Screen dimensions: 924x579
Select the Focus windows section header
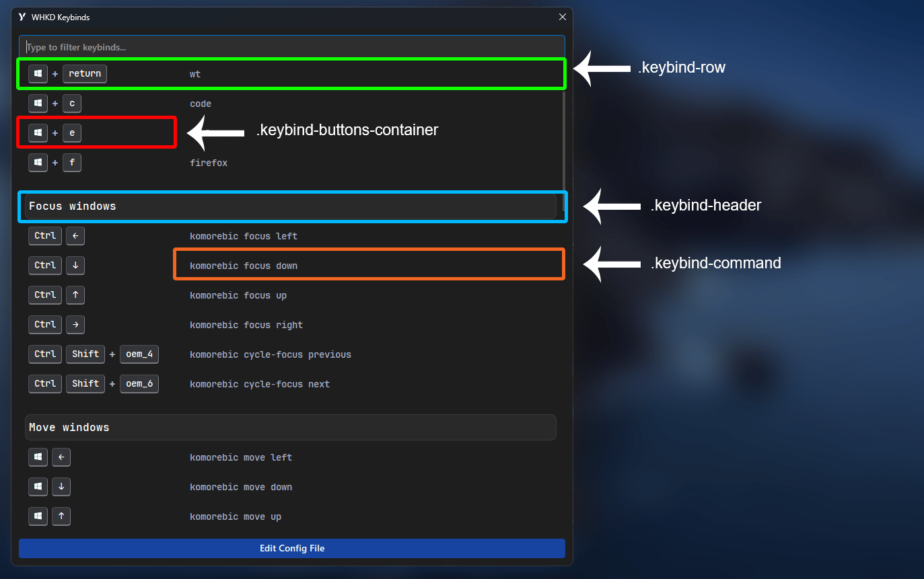(290, 206)
